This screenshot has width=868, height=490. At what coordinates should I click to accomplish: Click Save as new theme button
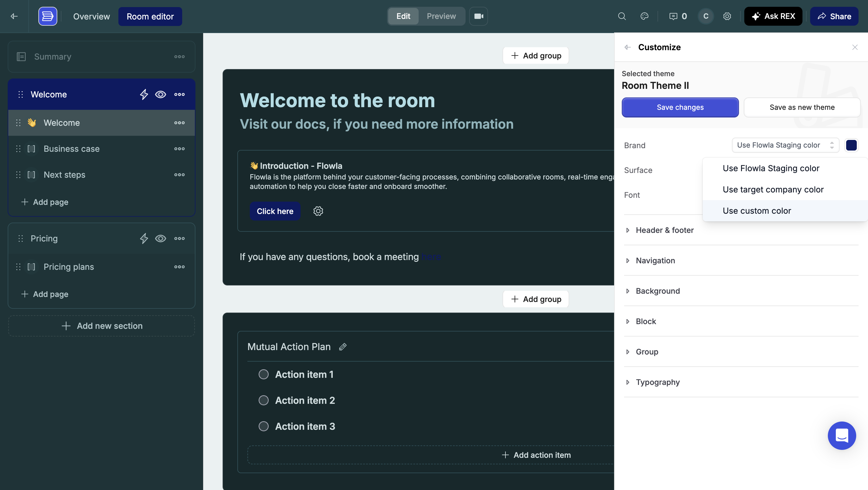(802, 107)
